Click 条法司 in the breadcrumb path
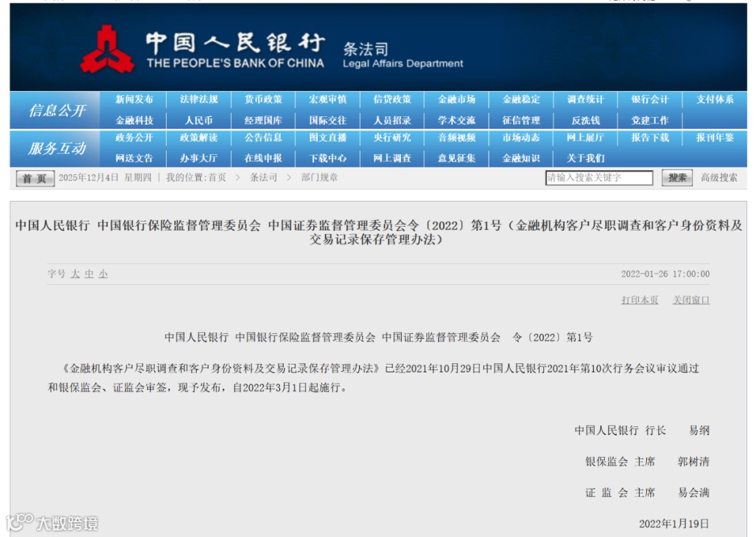 click(263, 177)
